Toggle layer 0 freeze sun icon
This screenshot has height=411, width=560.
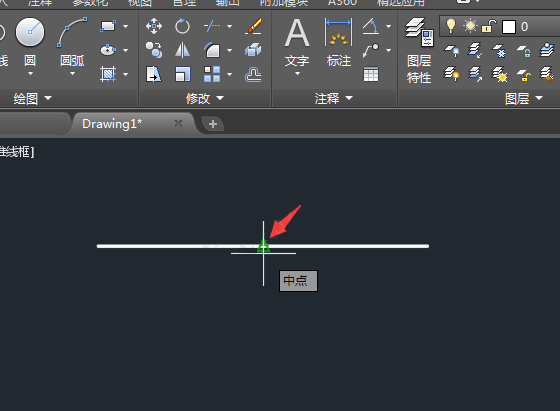(470, 26)
